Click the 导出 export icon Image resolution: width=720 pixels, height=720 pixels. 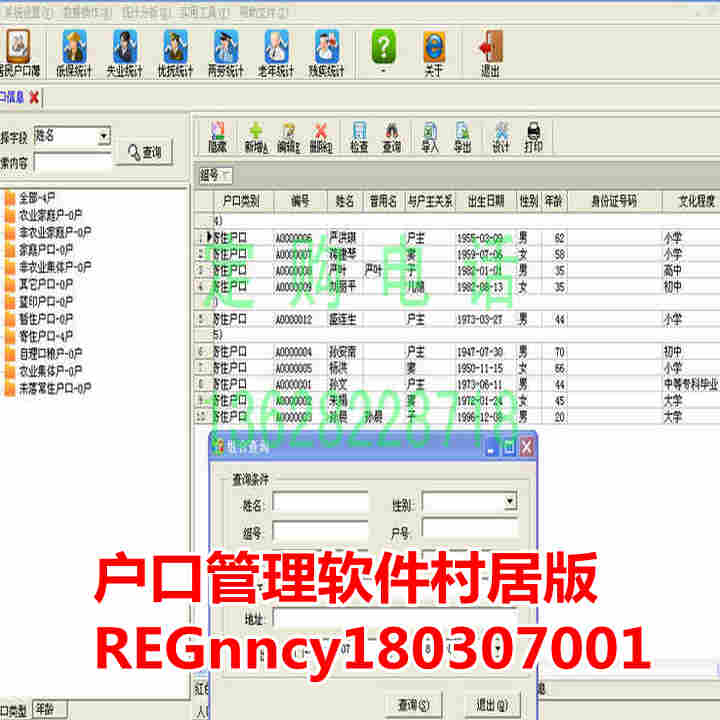click(x=462, y=137)
